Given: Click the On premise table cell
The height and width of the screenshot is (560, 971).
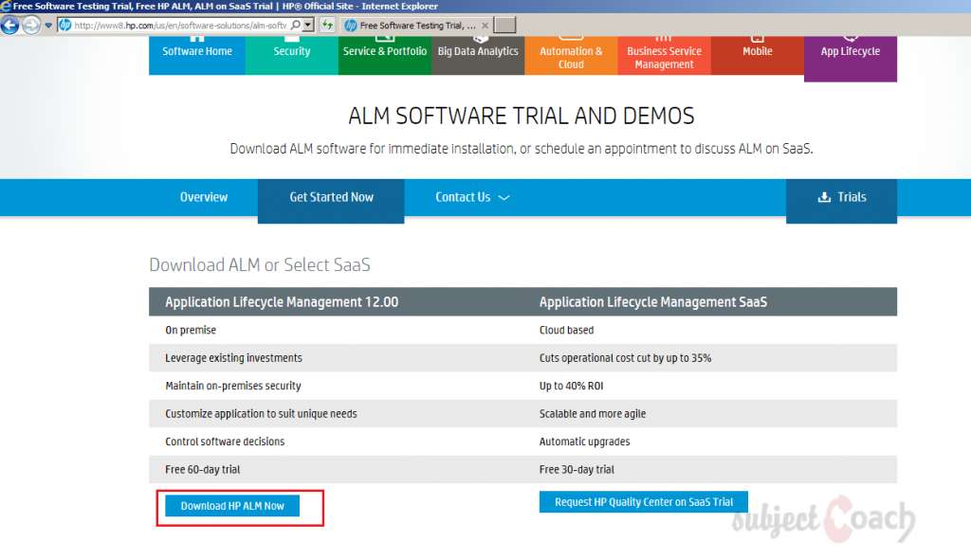Looking at the screenshot, I should [x=191, y=331].
